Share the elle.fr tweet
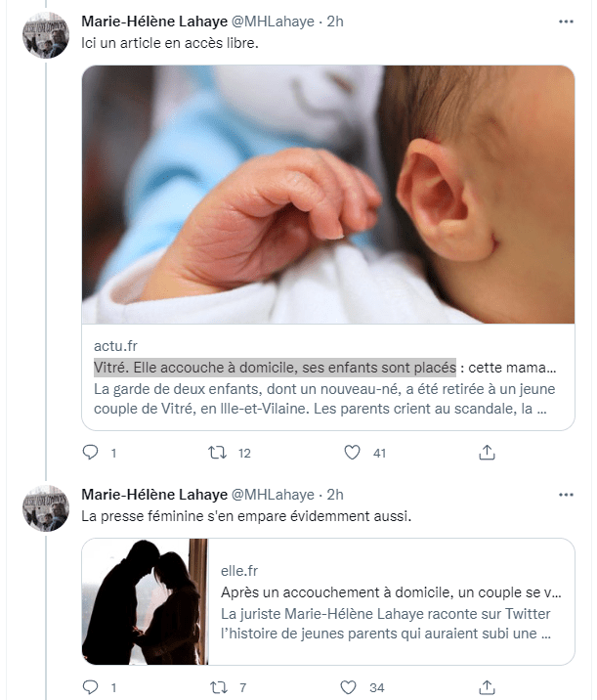597x700 pixels. coord(486,687)
